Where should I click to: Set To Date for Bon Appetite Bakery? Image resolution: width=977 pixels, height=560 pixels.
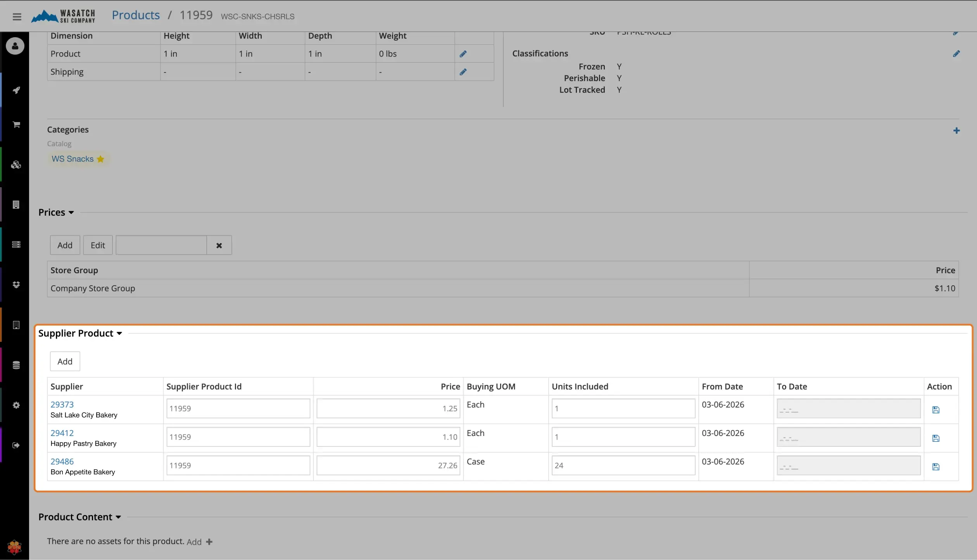pyautogui.click(x=849, y=465)
